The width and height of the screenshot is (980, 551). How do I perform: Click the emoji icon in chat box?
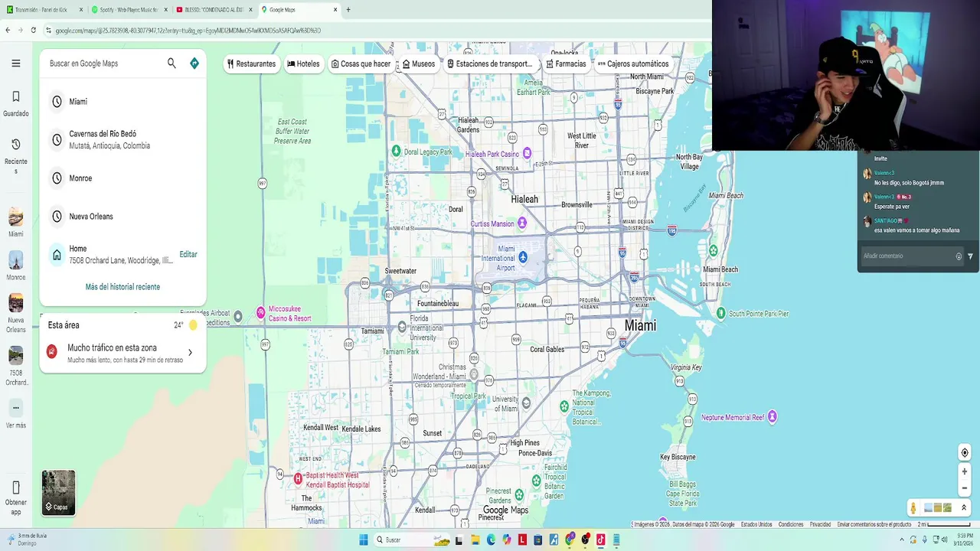[959, 256]
